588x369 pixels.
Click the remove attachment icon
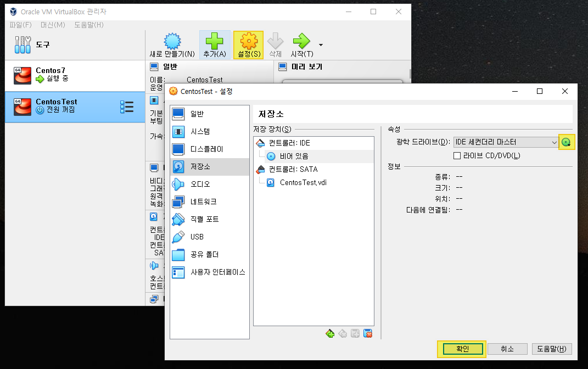[x=368, y=333]
